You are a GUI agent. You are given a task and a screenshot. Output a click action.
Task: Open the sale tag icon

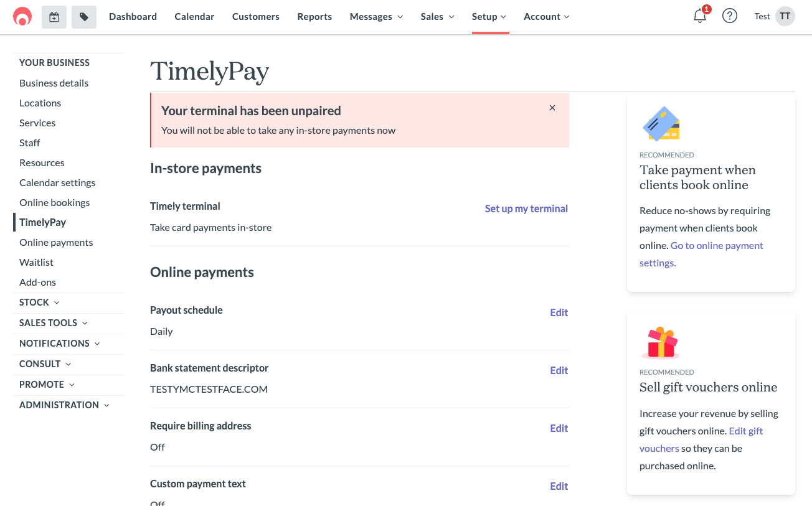click(84, 17)
